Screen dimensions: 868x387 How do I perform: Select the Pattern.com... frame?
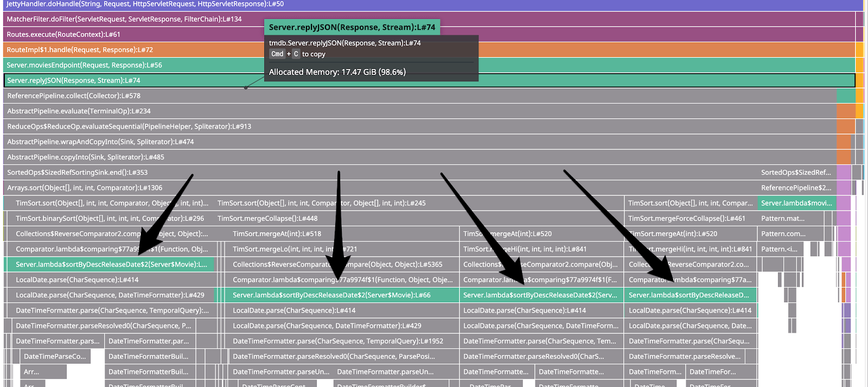click(791, 234)
